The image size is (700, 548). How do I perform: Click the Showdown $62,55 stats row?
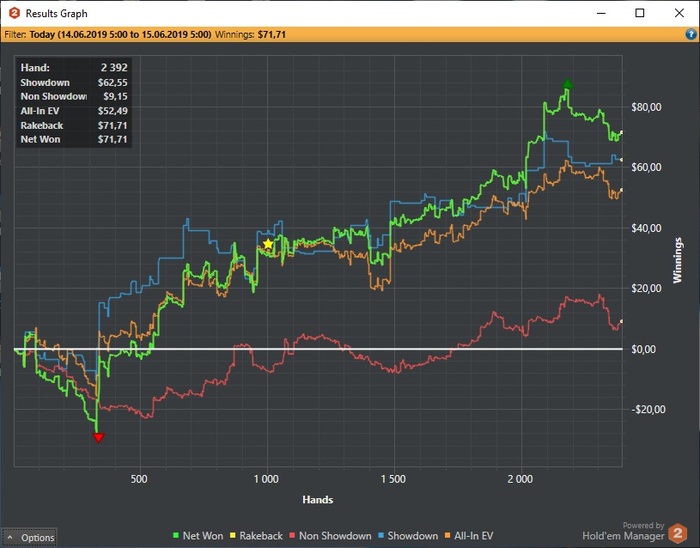pyautogui.click(x=74, y=82)
